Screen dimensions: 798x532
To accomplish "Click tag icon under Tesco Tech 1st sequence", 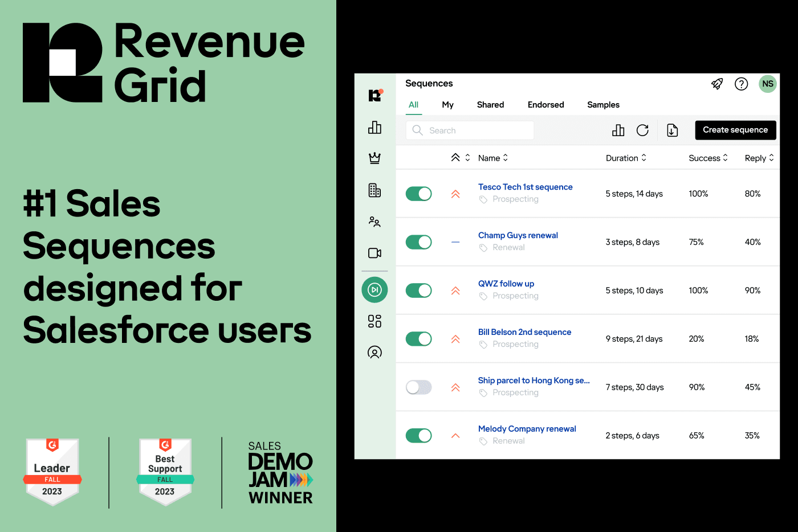I will point(483,199).
